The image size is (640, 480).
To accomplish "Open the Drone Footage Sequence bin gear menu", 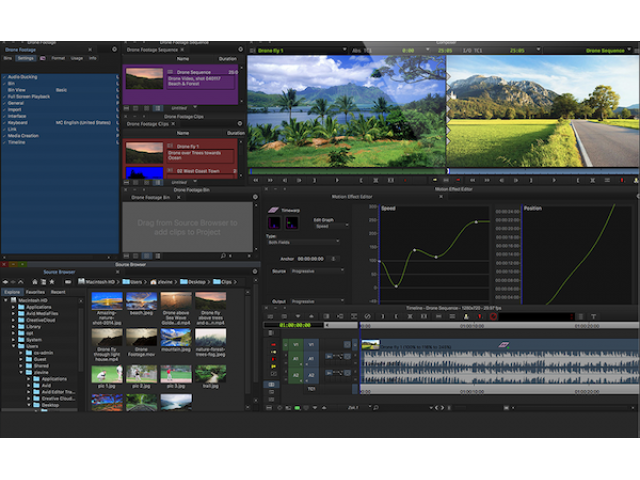I will pos(241,48).
